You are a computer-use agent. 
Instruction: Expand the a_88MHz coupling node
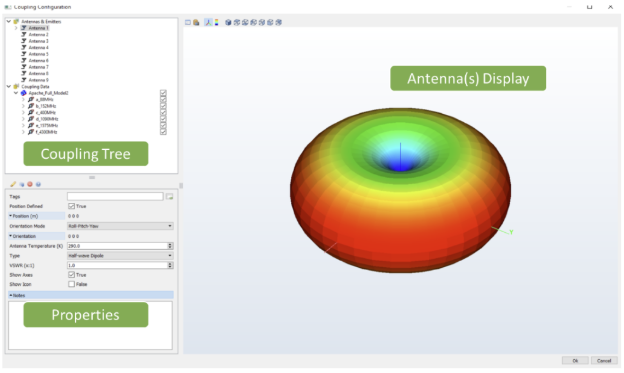coord(23,100)
